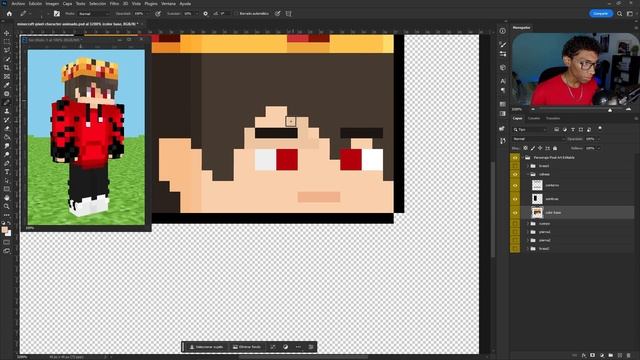This screenshot has height=360, width=640.
Task: Open the Imagen menu
Action: [x=52, y=4]
